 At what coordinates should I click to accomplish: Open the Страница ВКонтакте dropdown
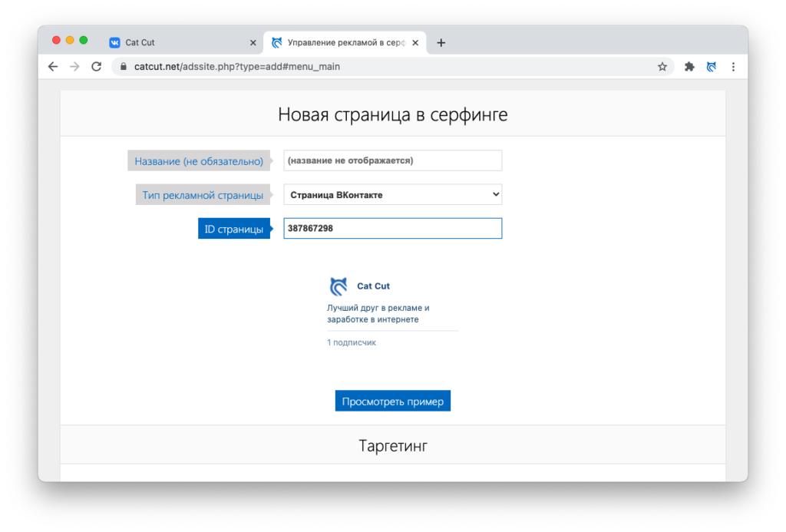click(392, 194)
